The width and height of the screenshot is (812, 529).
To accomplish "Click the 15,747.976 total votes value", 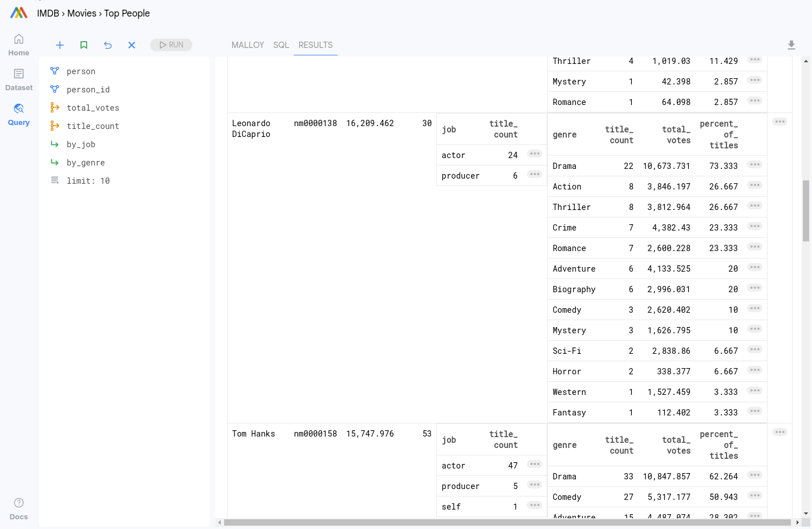I will tap(370, 434).
